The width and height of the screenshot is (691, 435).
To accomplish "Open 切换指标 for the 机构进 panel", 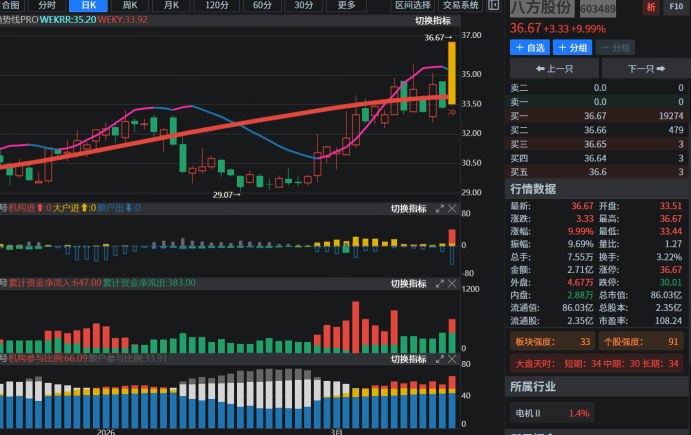I will pos(408,209).
